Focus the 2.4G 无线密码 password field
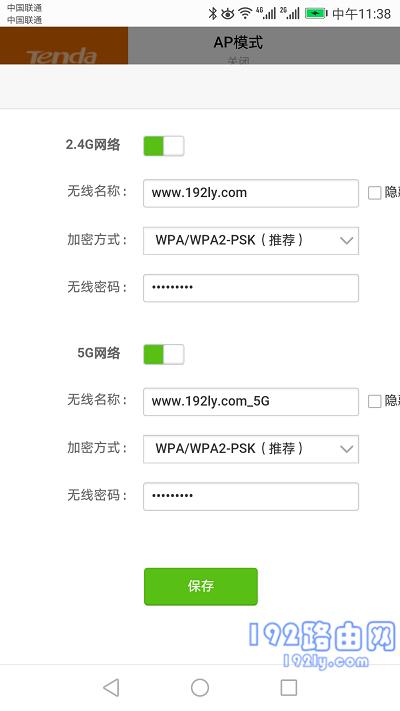The height and width of the screenshot is (711, 400). [251, 288]
